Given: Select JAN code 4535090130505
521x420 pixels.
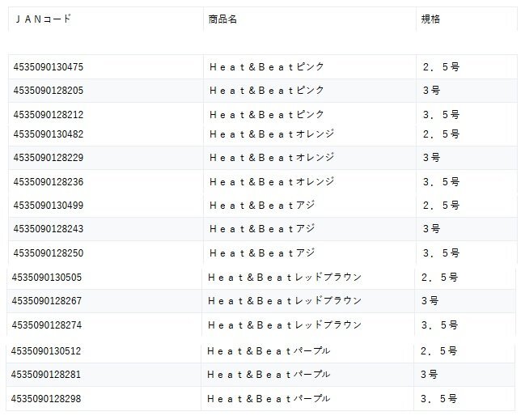Looking at the screenshot, I should click(x=47, y=277).
